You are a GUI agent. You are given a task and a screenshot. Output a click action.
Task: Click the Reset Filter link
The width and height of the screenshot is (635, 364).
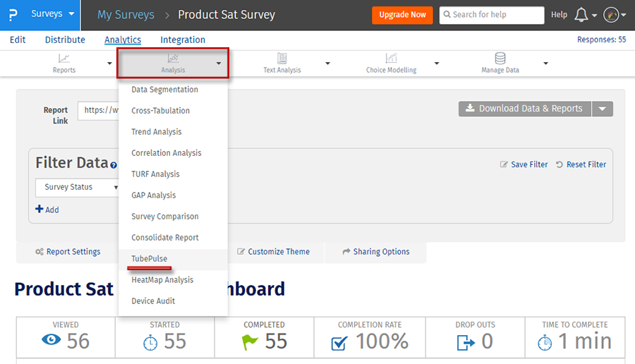point(581,164)
